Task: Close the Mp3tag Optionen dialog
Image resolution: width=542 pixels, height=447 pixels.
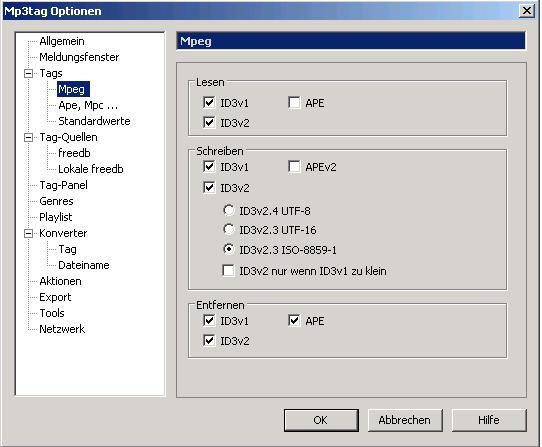Action: click(527, 11)
